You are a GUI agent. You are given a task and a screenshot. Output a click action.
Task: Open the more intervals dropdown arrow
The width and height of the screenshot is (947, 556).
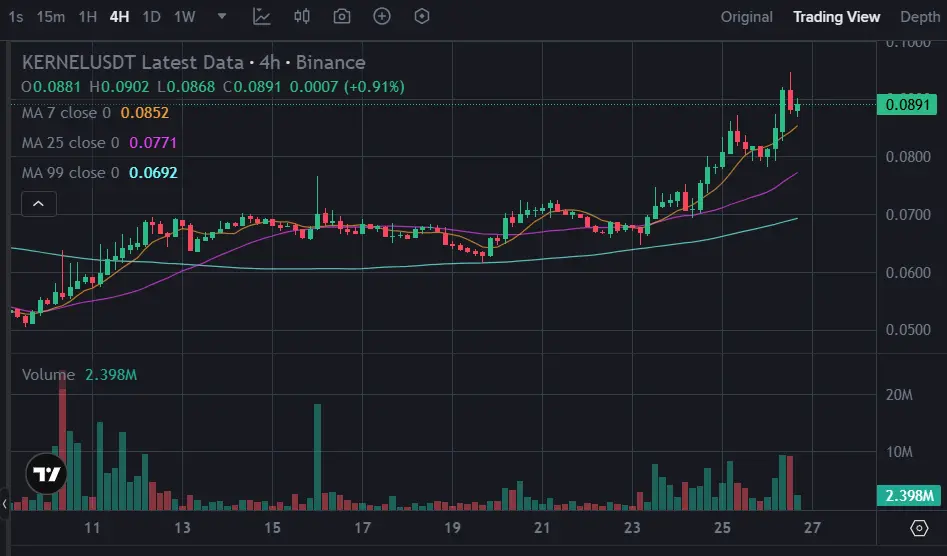(x=222, y=16)
